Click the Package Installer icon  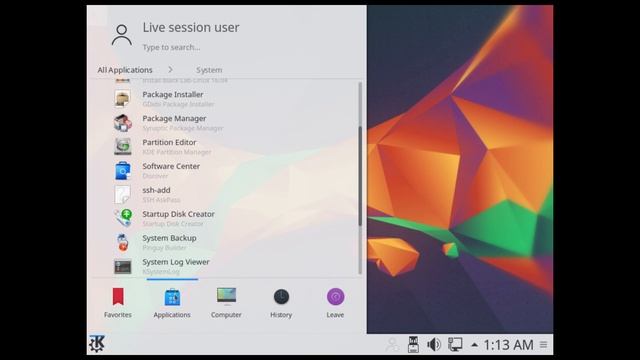coord(122,99)
